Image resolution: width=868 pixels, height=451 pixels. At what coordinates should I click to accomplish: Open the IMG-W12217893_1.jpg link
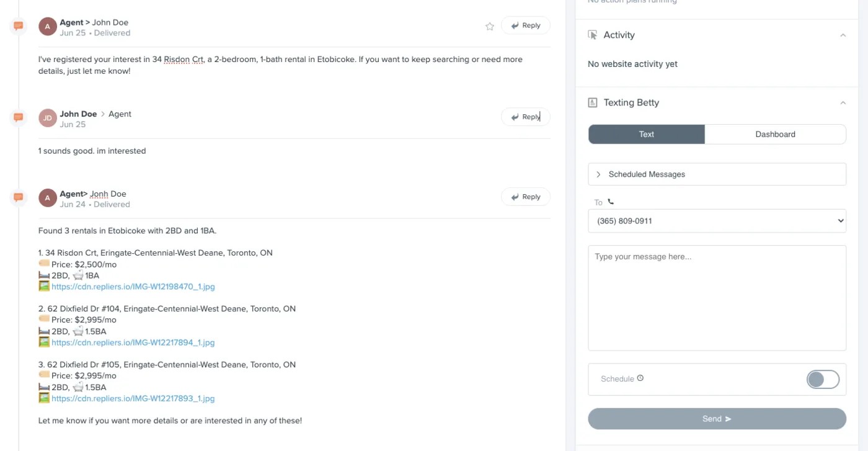[x=133, y=398]
